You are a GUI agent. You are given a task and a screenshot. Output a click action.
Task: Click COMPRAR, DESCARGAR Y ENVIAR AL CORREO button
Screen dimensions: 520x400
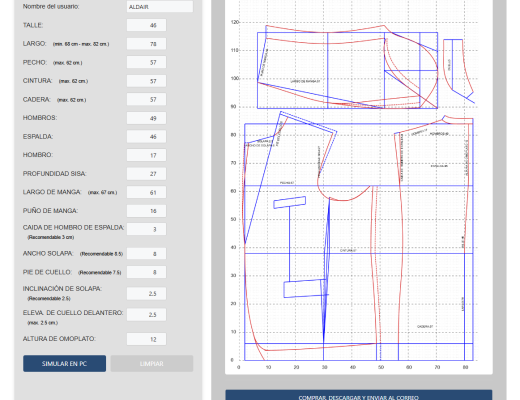(359, 395)
